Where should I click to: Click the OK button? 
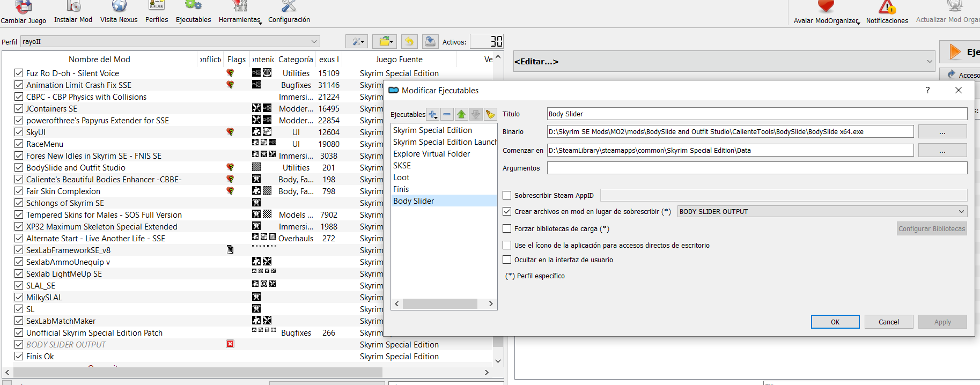coord(835,322)
